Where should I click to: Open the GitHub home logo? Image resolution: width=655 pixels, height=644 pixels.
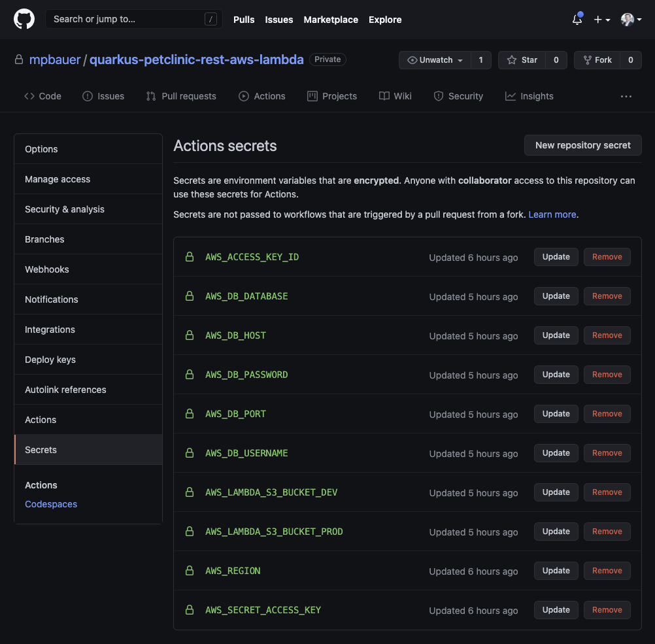click(24, 19)
